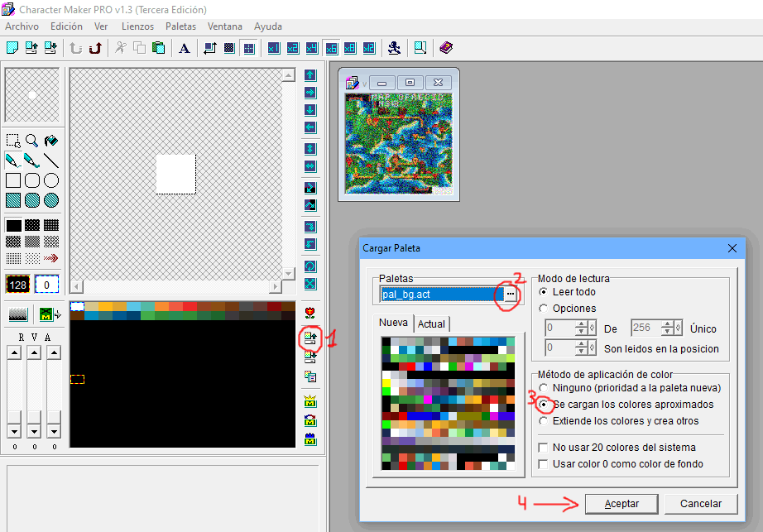The image size is (763, 532).
Task: Switch to the Actual palette tab
Action: pyautogui.click(x=431, y=322)
